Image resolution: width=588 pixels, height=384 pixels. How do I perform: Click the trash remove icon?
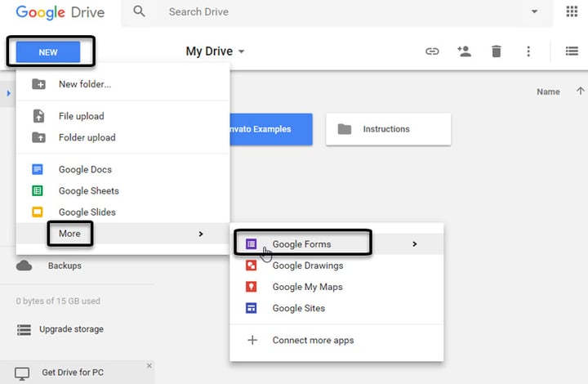click(x=497, y=51)
